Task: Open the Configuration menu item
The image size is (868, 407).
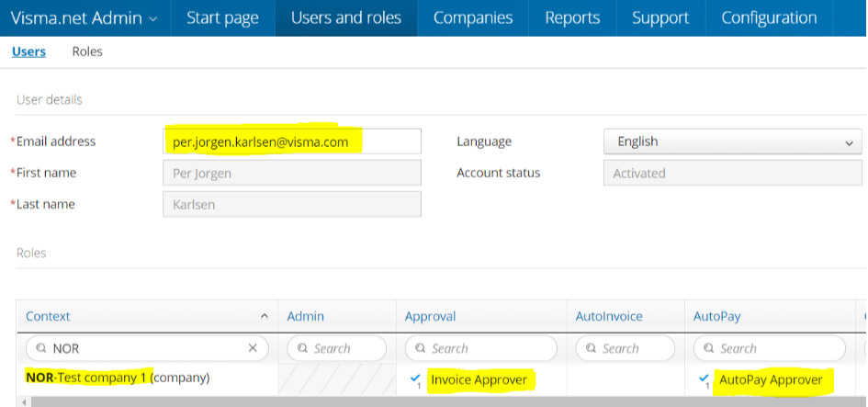Action: point(769,17)
